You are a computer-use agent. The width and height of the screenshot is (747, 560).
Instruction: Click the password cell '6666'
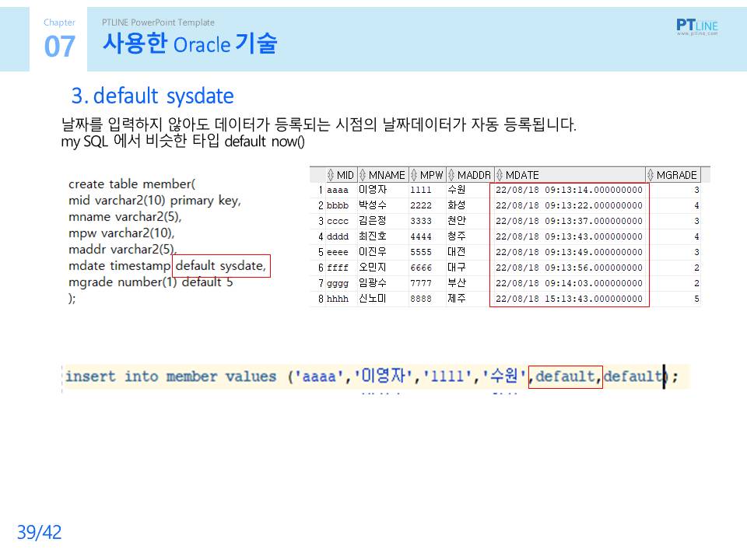tap(421, 268)
